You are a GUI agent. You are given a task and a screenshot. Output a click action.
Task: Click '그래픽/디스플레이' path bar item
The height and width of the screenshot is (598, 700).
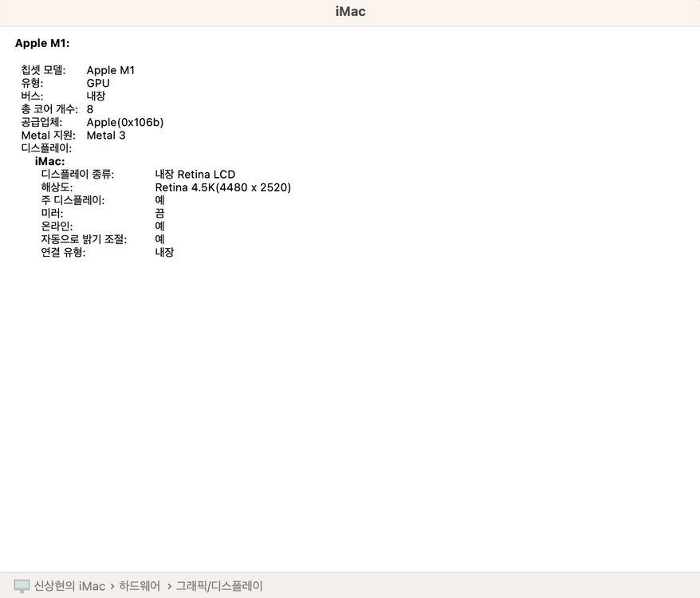pos(219,586)
